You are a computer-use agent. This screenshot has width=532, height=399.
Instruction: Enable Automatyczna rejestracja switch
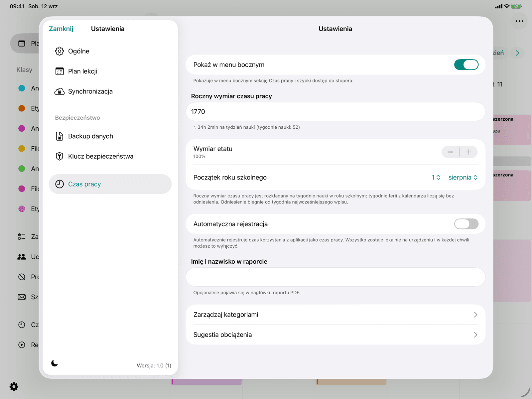[466, 224]
